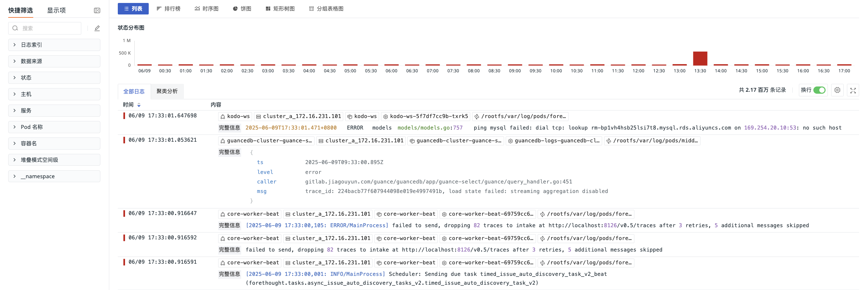Viewport: 868px width, 290px height.
Task: Expand the 状态 filter
Action: (x=54, y=78)
